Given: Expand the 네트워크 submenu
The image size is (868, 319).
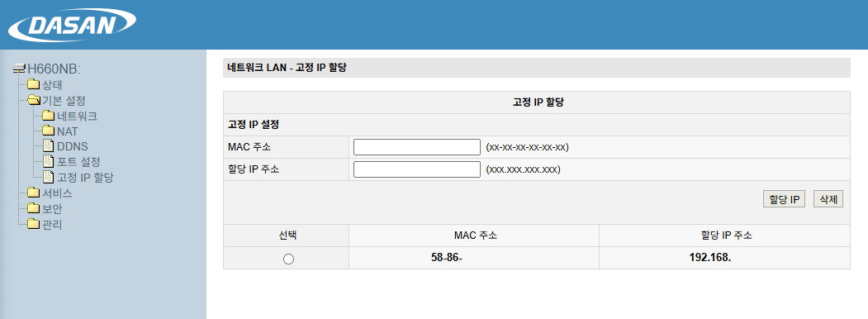Looking at the screenshot, I should (78, 117).
